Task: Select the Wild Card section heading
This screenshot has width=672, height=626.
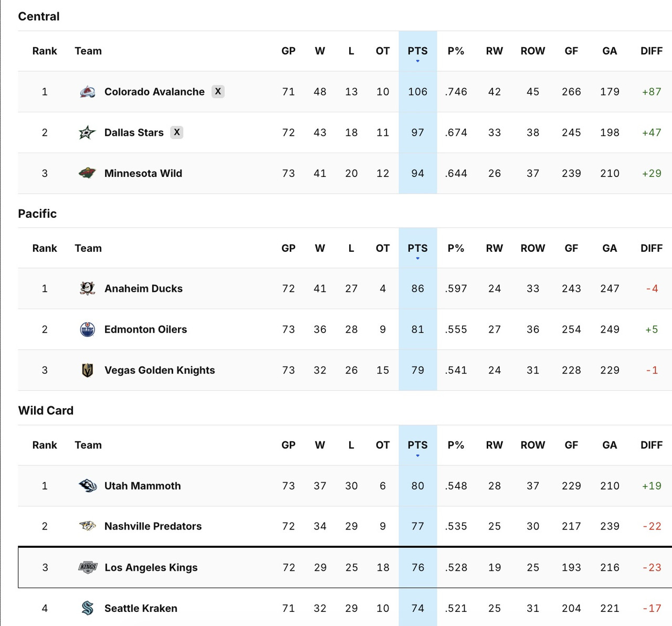Action: coord(46,410)
